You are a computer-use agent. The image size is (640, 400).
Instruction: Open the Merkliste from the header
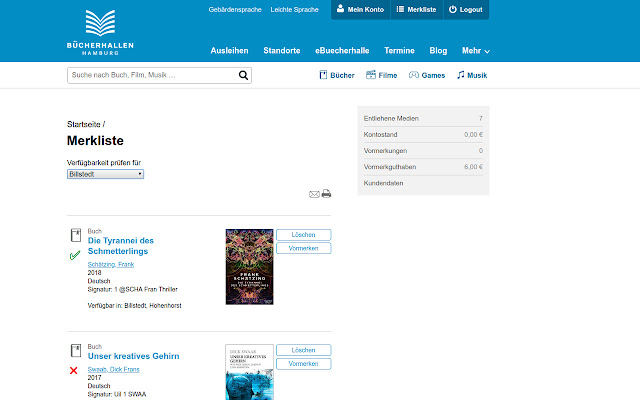[417, 9]
